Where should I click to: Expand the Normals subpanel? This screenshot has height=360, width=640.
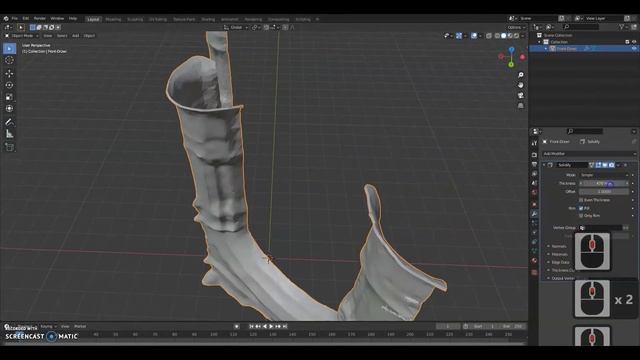559,247
